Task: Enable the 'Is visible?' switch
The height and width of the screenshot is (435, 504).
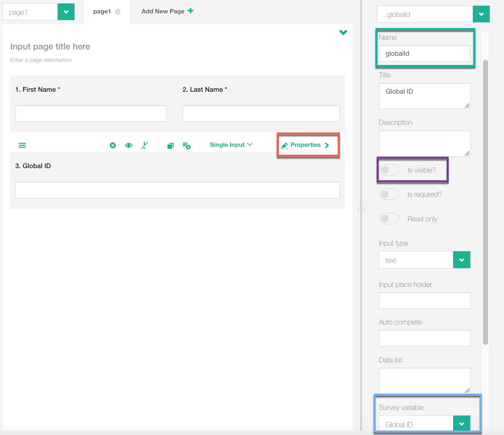Action: [x=388, y=170]
